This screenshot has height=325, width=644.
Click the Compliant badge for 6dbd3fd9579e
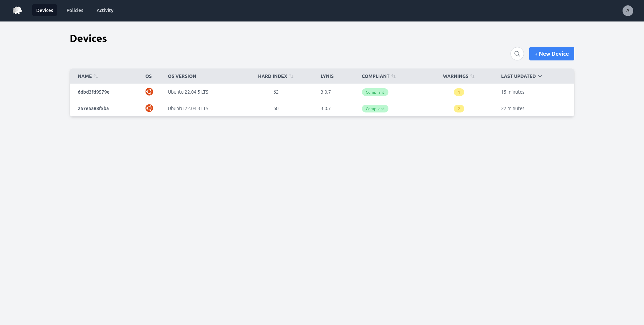375,92
